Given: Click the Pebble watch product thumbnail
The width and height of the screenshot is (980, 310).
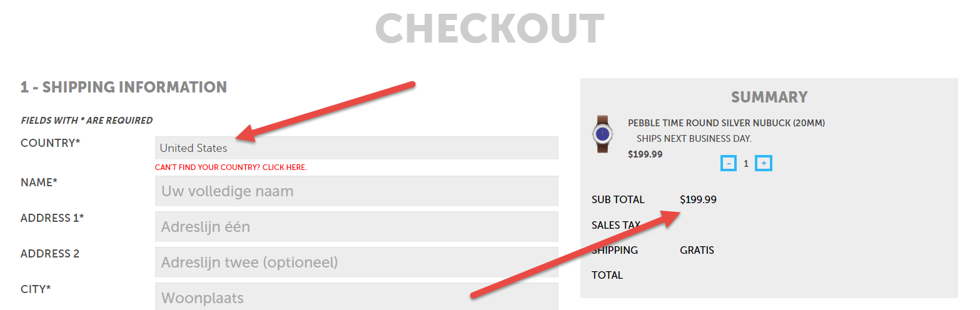Looking at the screenshot, I should point(602,134).
